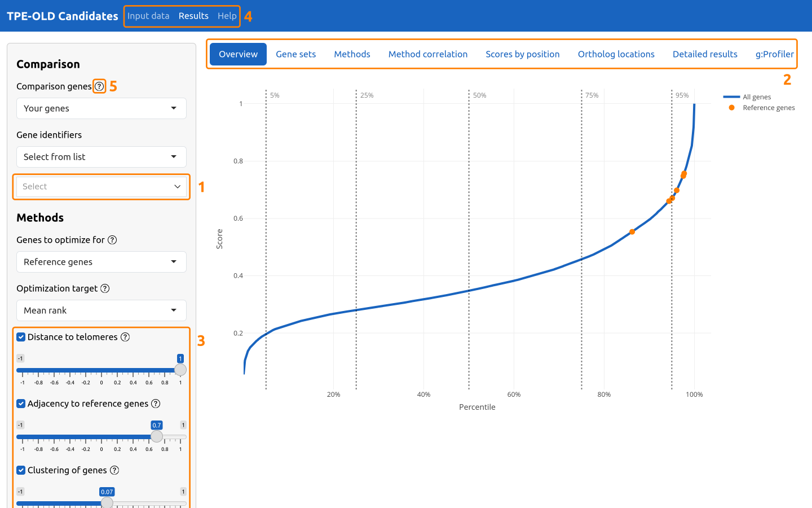Open help for Comparison genes
This screenshot has height=508, width=812.
click(x=100, y=86)
